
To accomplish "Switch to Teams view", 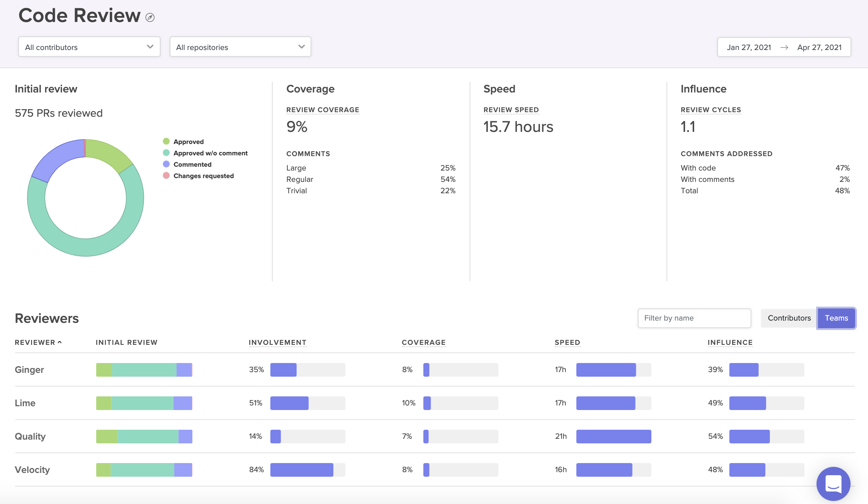I will tap(836, 318).
